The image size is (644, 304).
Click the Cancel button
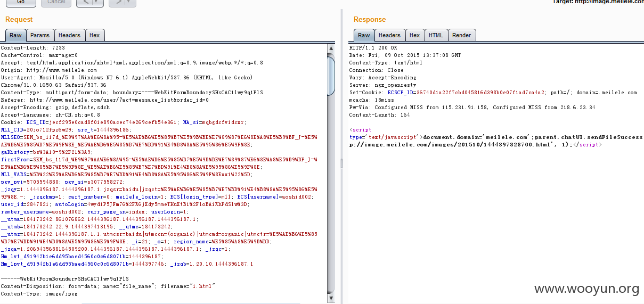click(56, 2)
